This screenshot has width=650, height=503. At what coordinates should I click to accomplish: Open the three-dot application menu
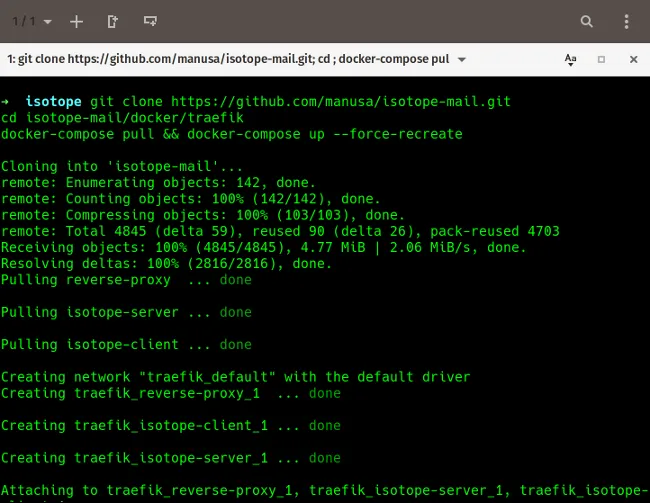coord(625,21)
